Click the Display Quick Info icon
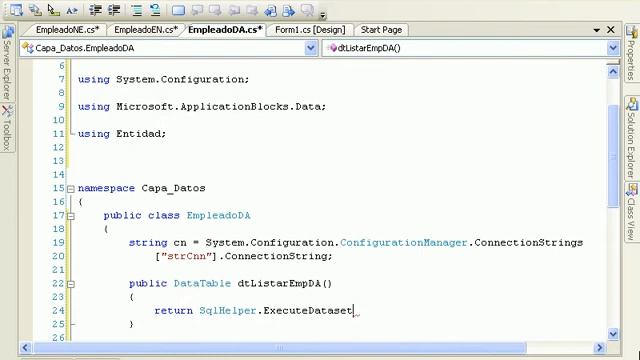Screen dimensions: 640x360 tap(53, 10)
